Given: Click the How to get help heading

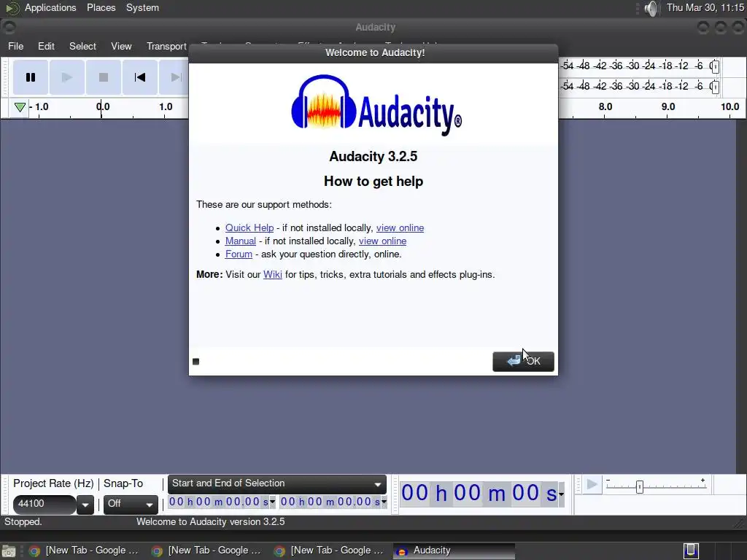Looking at the screenshot, I should (x=373, y=182).
